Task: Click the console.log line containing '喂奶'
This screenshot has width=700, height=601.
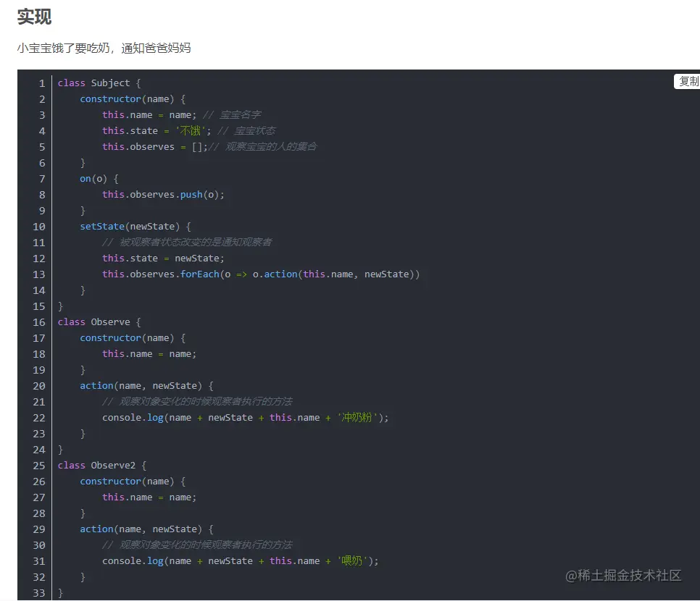Action: (240, 561)
